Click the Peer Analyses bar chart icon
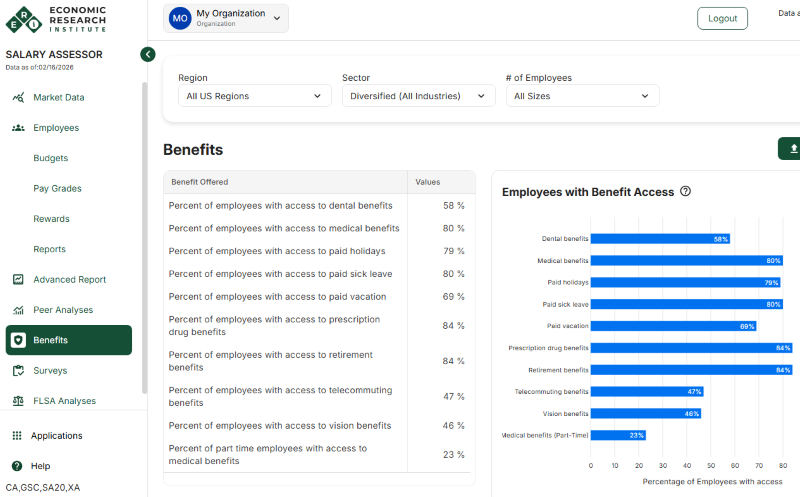The height and width of the screenshot is (497, 800). (18, 310)
